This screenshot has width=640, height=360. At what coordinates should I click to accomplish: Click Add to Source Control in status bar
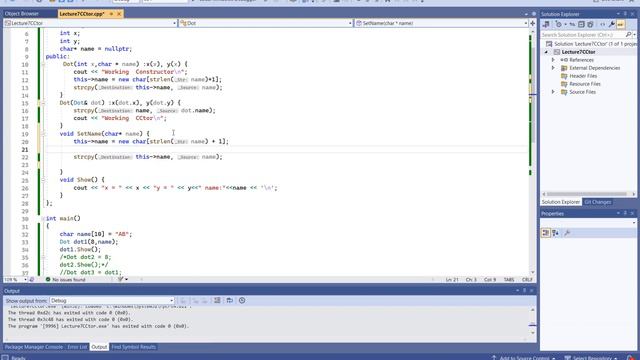(523, 358)
